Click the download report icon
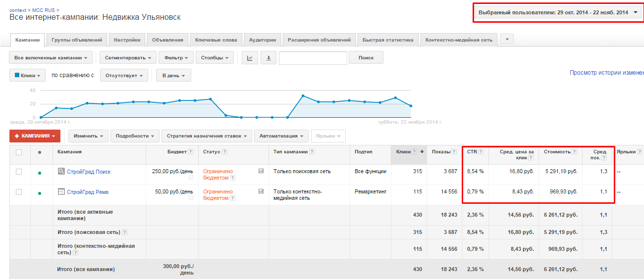 point(268,58)
